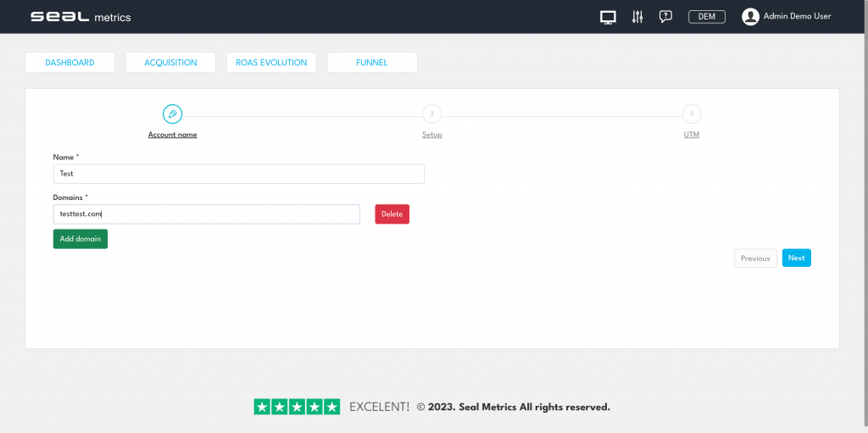This screenshot has width=868, height=433.
Task: Click the user avatar icon
Action: [x=750, y=17]
